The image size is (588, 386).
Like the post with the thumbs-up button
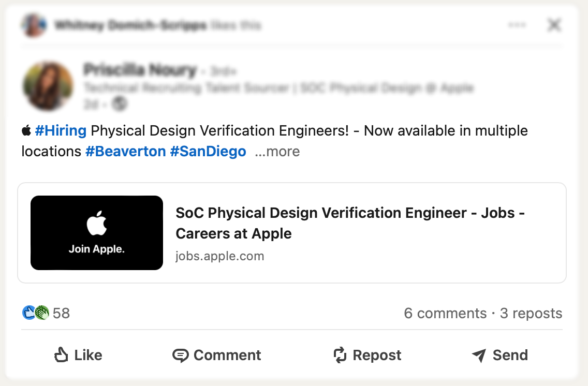[x=78, y=355]
